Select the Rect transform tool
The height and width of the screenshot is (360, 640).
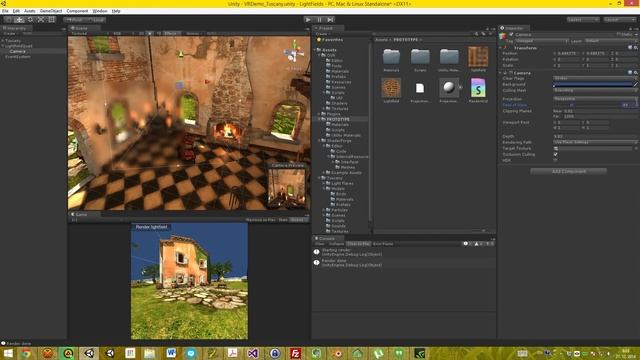coord(52,19)
